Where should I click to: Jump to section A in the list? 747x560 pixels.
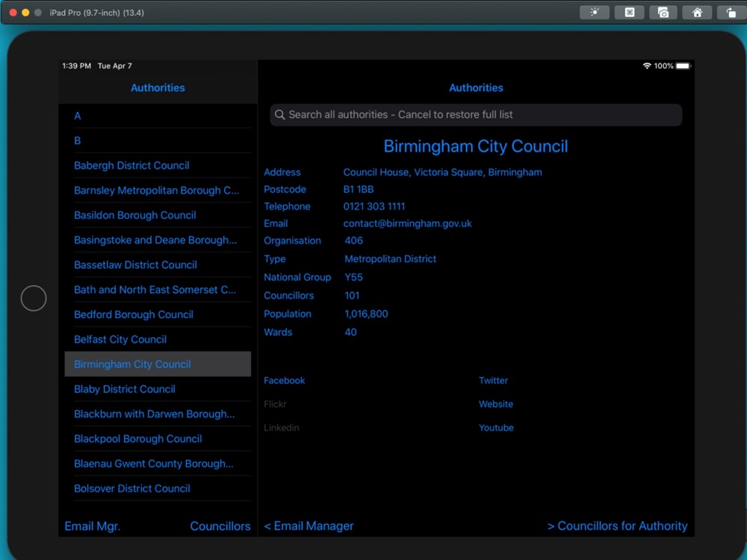[158, 116]
